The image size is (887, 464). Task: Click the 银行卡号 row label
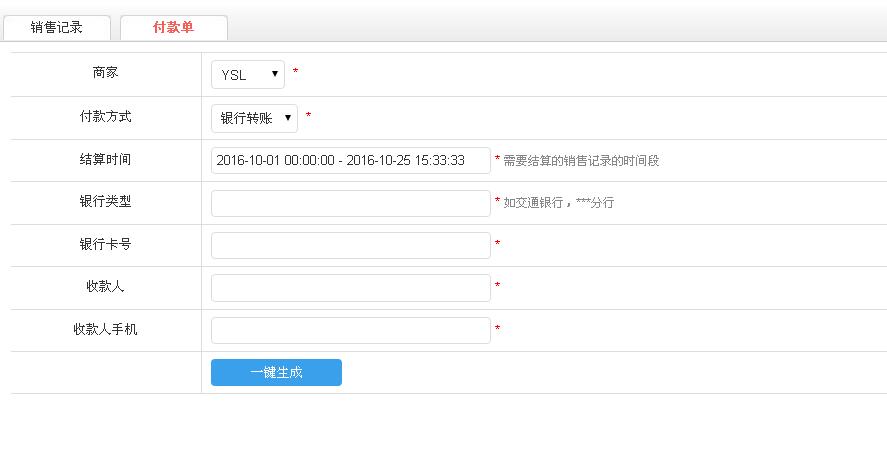pos(105,245)
